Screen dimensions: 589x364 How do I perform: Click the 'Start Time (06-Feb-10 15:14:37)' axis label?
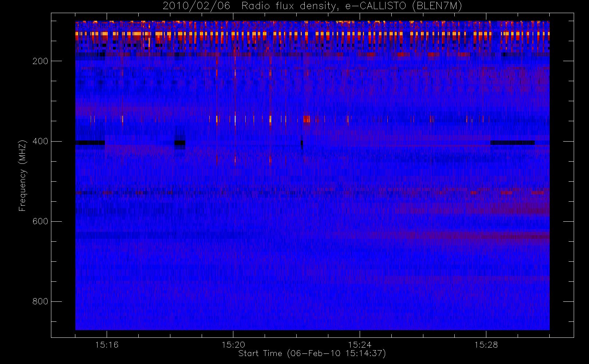pyautogui.click(x=312, y=353)
